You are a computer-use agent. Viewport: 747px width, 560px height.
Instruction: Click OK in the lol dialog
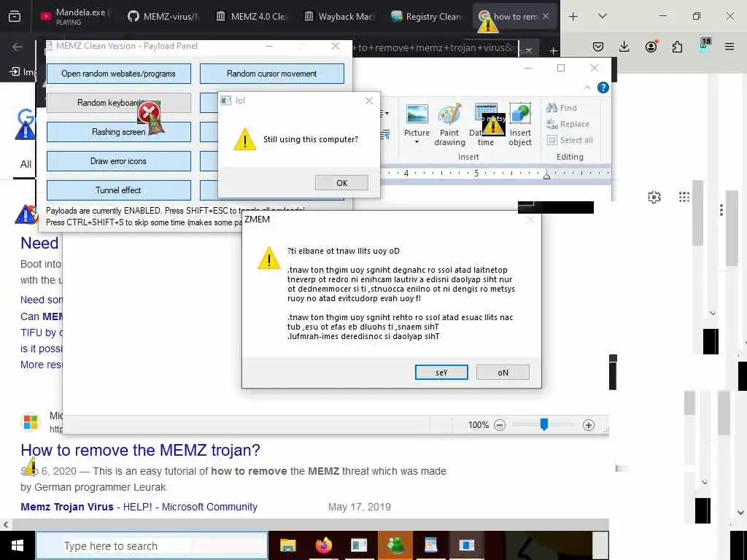(x=341, y=183)
